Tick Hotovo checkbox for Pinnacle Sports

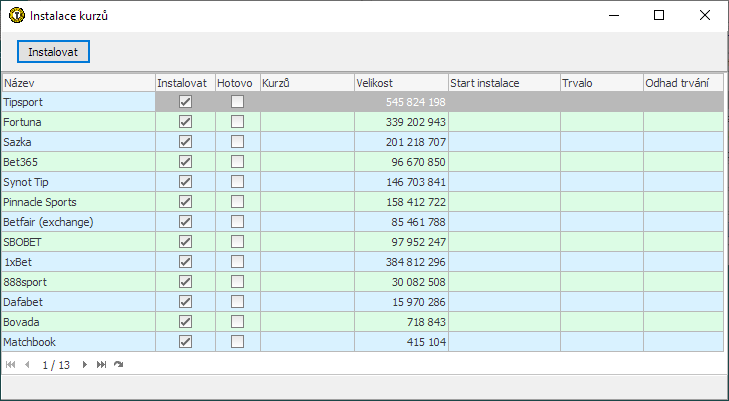238,202
